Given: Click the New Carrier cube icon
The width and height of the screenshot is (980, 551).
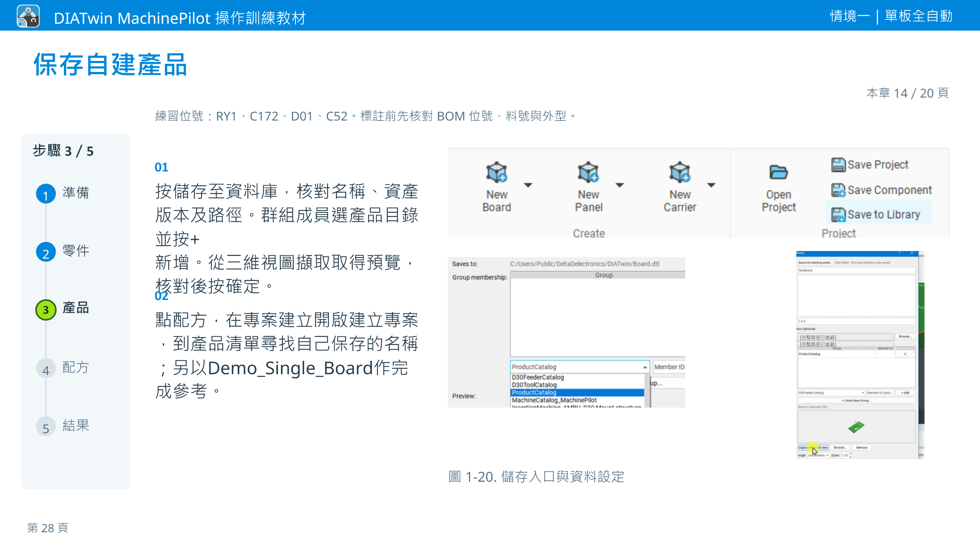Looking at the screenshot, I should (x=680, y=172).
